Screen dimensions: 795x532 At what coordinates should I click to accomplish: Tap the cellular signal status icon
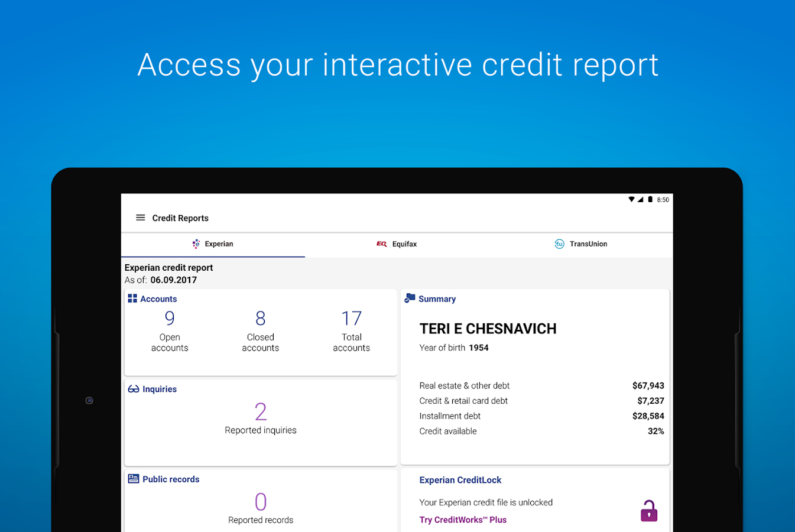[640, 200]
